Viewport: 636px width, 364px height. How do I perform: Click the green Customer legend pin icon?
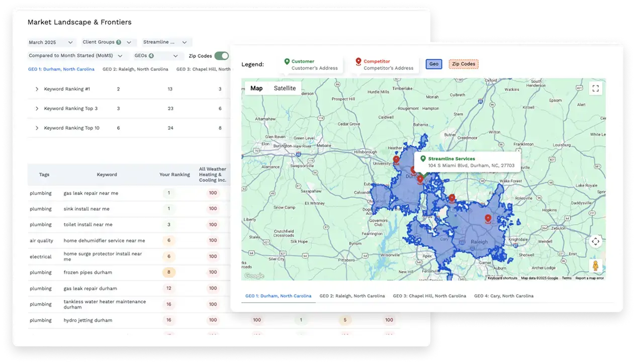pos(287,62)
